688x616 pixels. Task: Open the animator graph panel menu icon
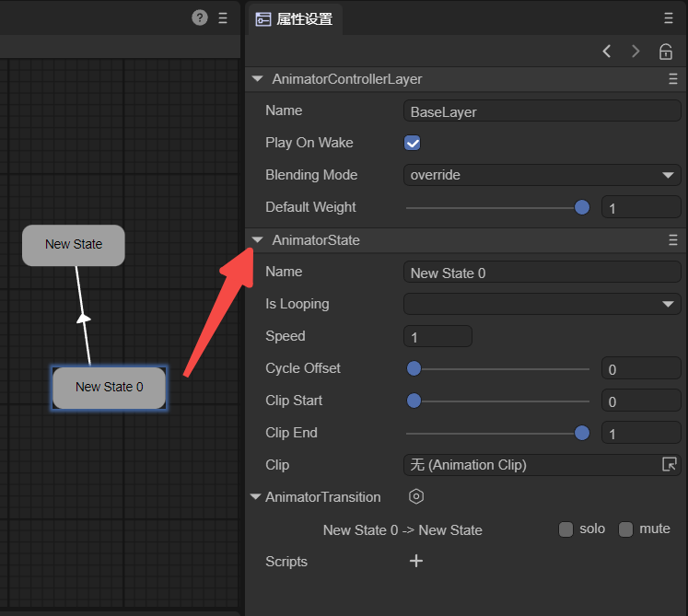pos(223,17)
